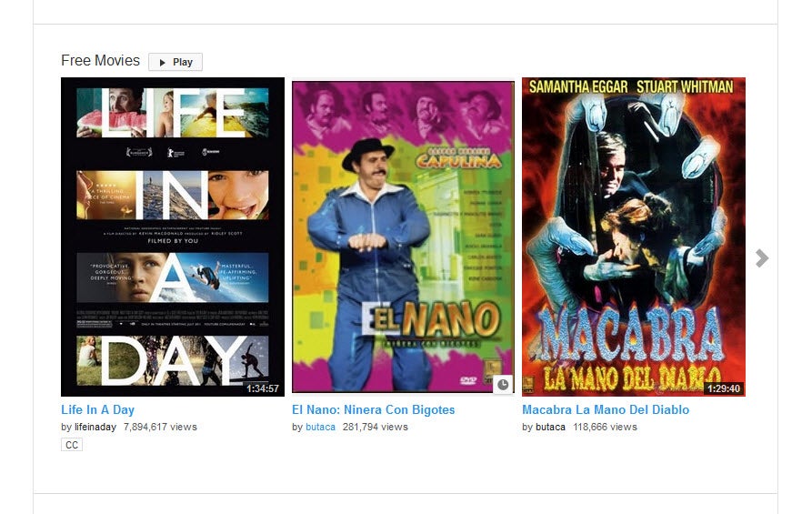Click the CC closed captions badge
Viewport: 812px width, 514px height.
click(x=71, y=445)
